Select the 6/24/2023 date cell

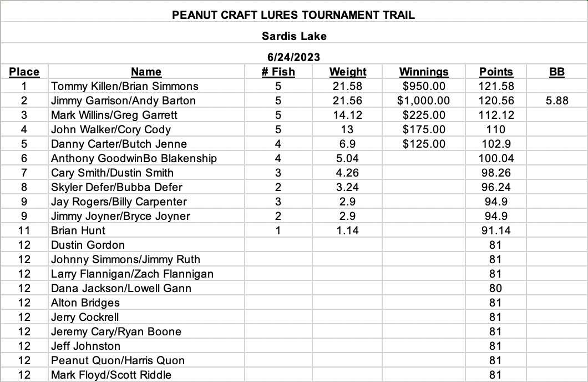click(294, 57)
